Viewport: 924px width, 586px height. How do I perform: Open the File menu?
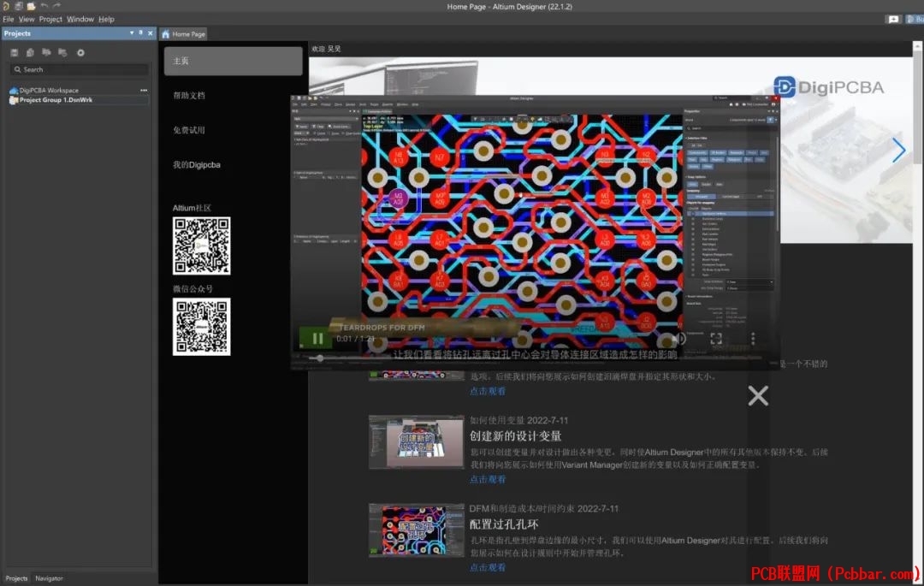pos(9,19)
